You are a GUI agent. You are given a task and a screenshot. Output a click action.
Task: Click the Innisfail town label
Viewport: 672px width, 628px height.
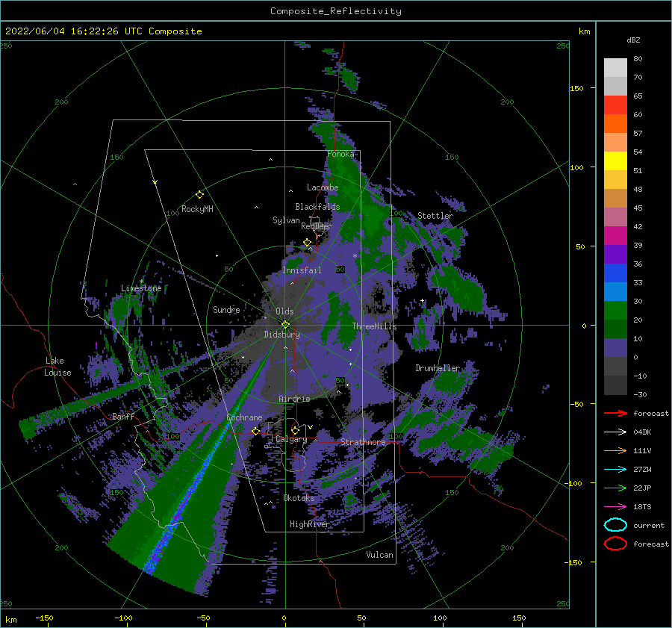click(x=302, y=270)
